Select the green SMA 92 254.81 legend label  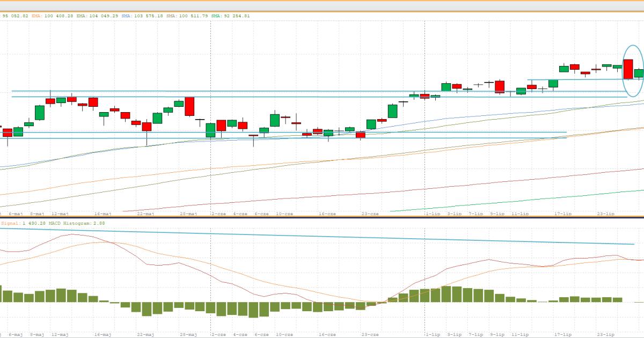pos(230,16)
